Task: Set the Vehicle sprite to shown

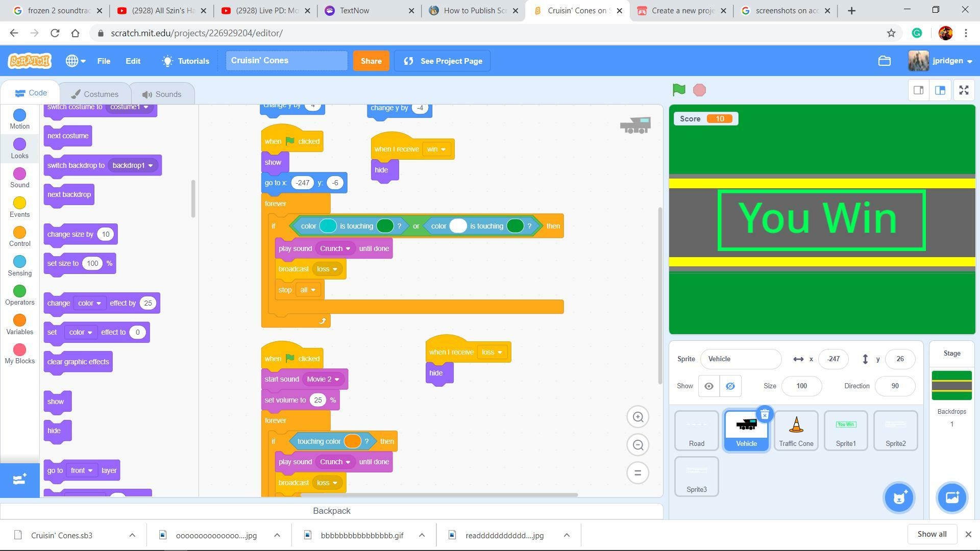Action: (708, 386)
